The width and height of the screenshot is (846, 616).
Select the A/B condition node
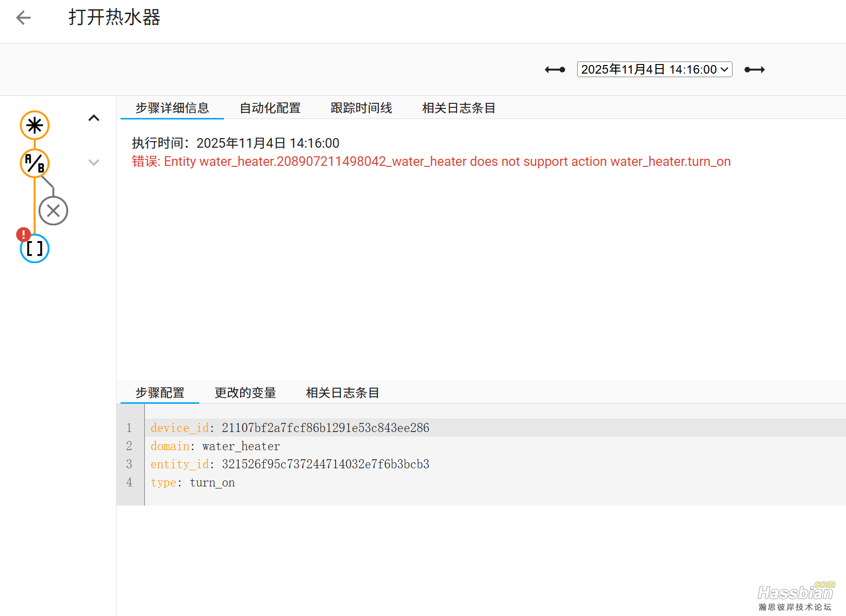pyautogui.click(x=34, y=163)
